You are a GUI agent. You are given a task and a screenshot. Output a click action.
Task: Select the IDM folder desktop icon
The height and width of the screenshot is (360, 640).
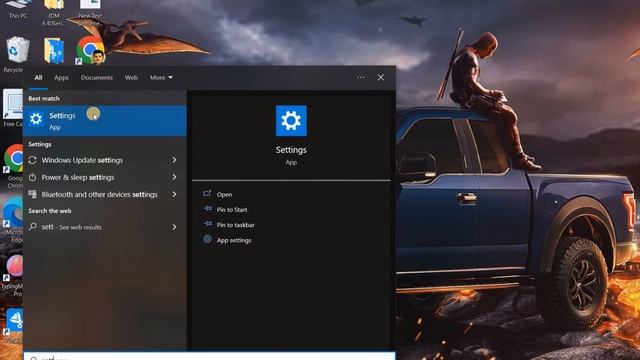pos(54,13)
